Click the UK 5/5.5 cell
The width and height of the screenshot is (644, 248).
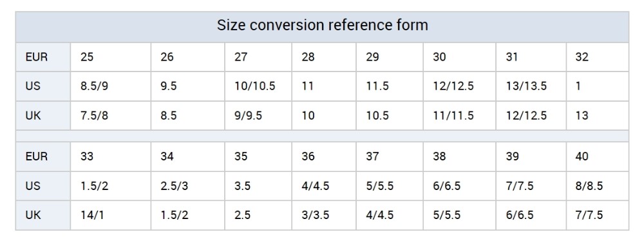460,215
